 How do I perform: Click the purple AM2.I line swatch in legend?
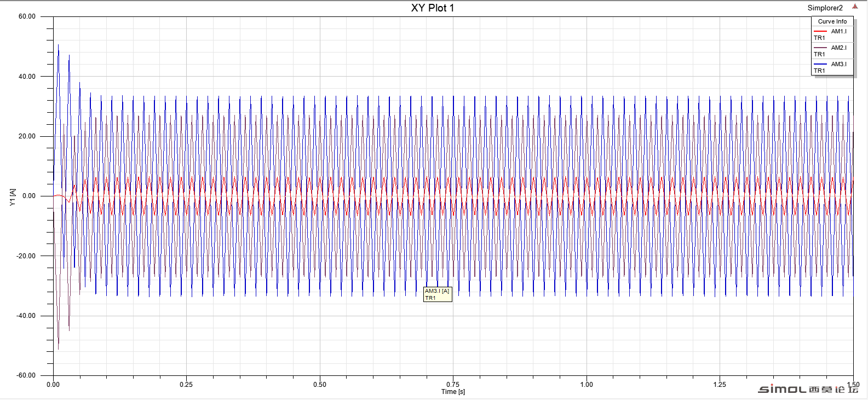pyautogui.click(x=820, y=48)
